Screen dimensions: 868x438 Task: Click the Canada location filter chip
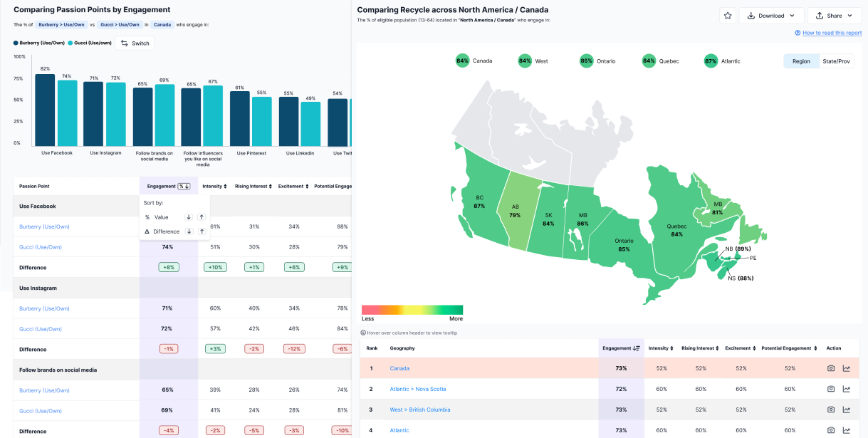pos(163,24)
